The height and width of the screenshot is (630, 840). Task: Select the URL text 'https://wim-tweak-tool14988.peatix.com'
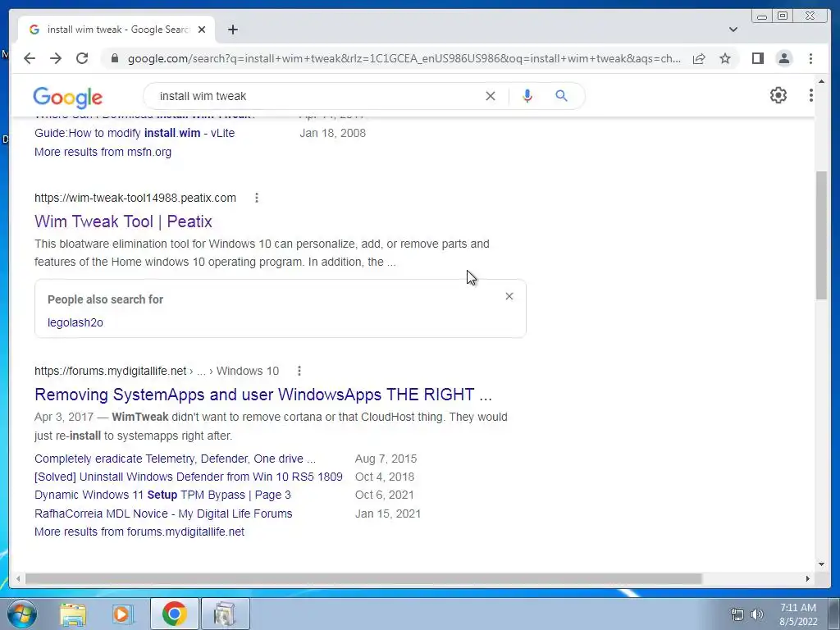[x=135, y=198]
